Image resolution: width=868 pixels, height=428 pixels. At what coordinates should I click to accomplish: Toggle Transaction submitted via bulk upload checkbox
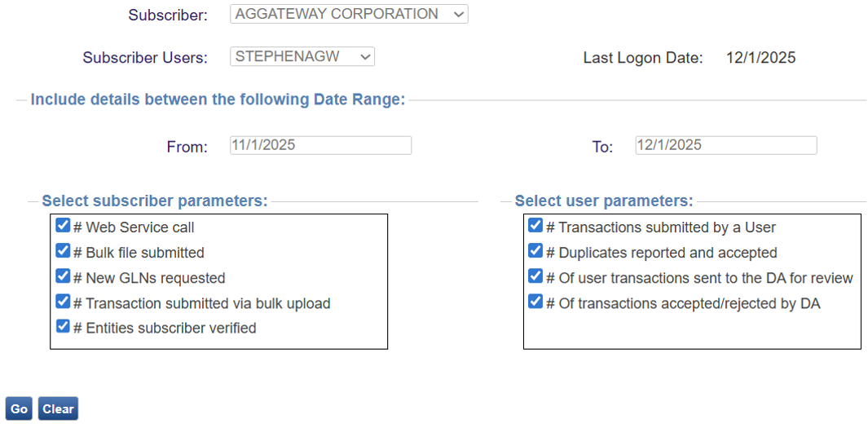pyautogui.click(x=63, y=302)
